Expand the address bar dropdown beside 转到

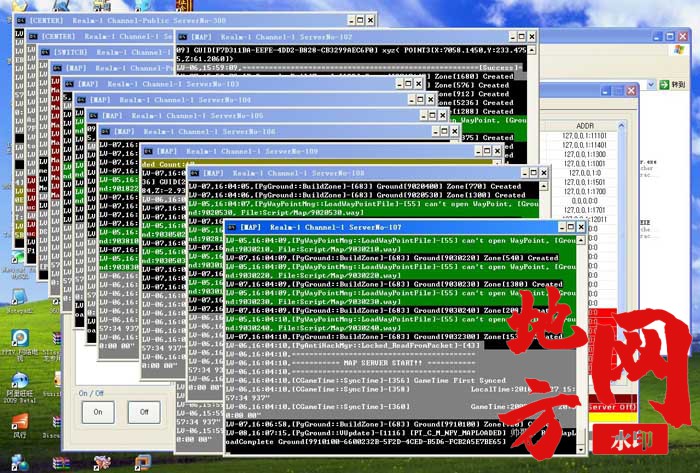coord(651,85)
